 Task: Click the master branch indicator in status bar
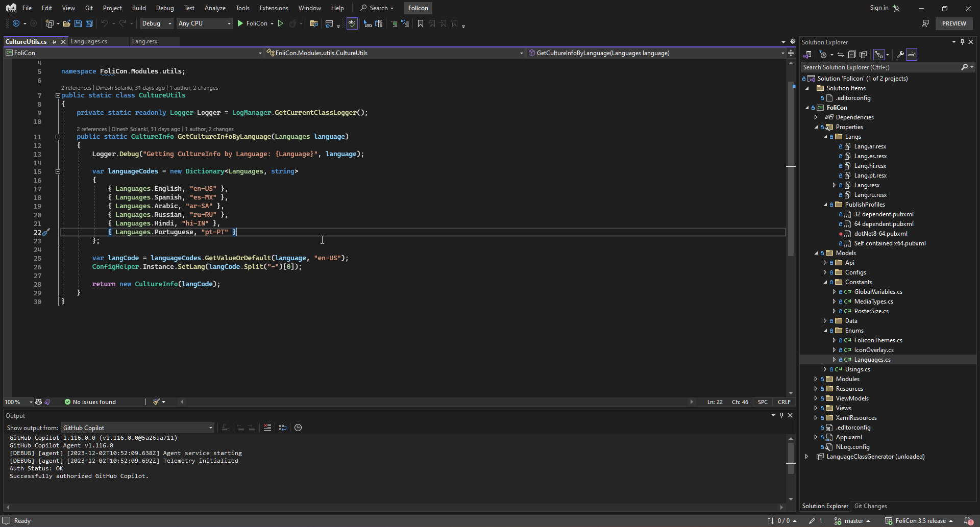852,521
